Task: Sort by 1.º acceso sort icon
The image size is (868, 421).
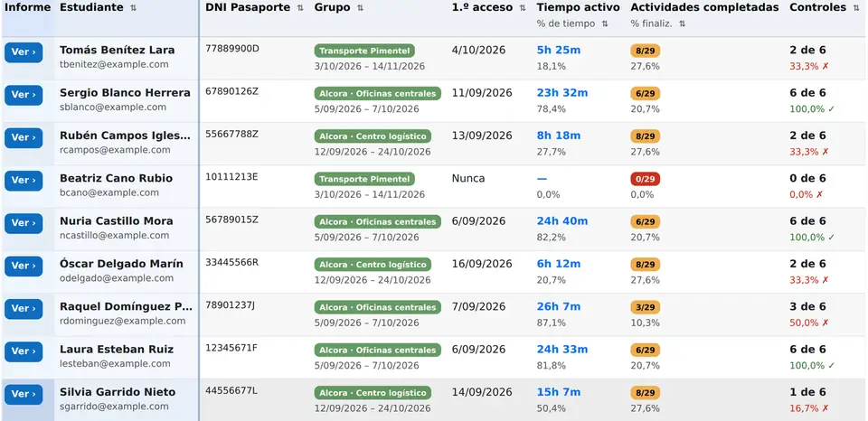Action: tap(523, 8)
